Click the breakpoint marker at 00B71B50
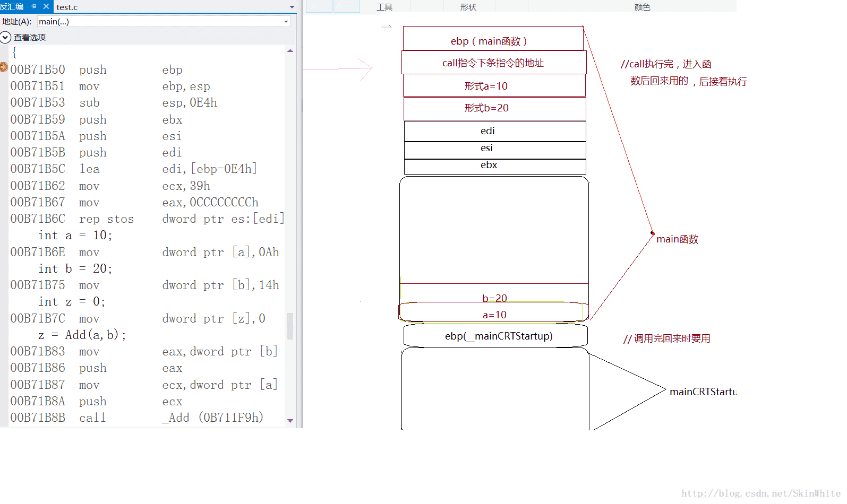 coord(4,67)
